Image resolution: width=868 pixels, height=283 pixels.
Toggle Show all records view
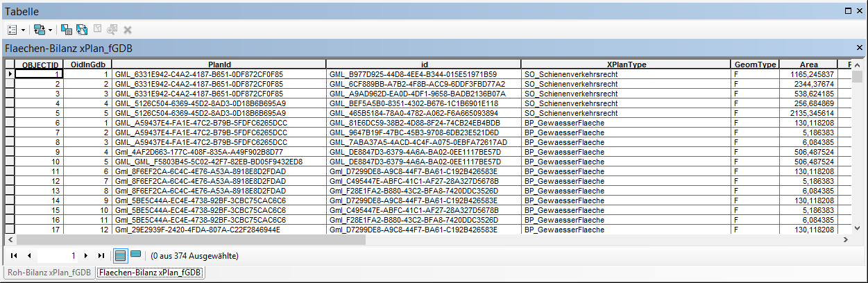[121, 255]
